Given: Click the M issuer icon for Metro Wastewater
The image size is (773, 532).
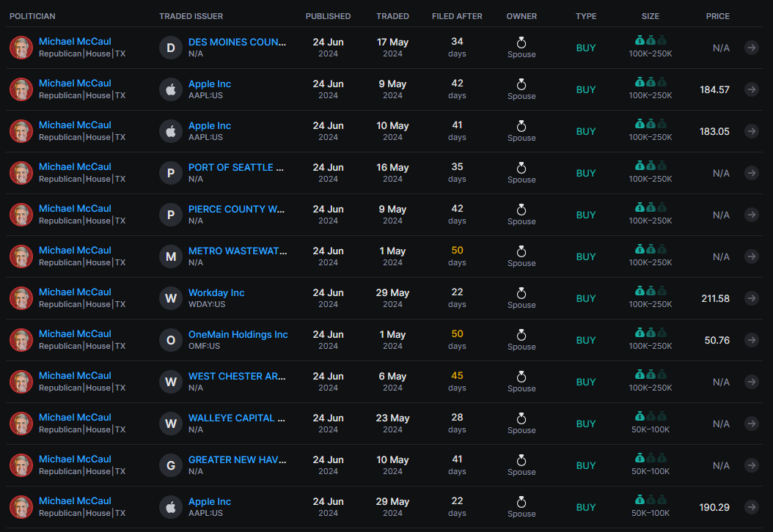Looking at the screenshot, I should pyautogui.click(x=171, y=256).
